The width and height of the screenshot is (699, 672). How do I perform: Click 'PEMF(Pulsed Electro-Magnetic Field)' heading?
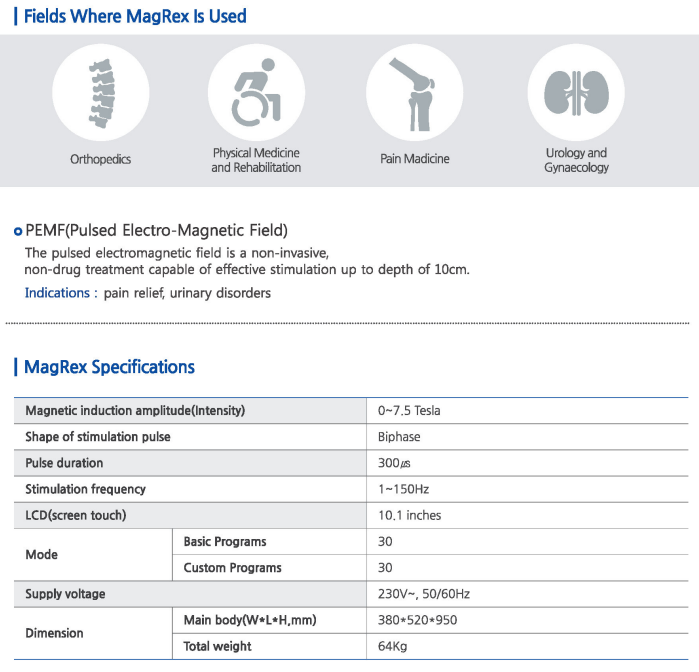pos(156,231)
